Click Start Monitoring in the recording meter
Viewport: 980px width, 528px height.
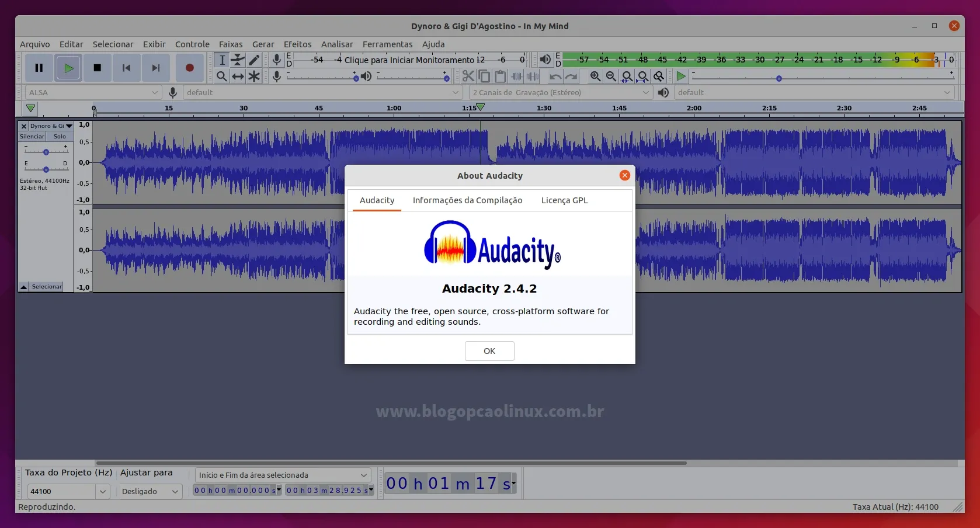(409, 60)
